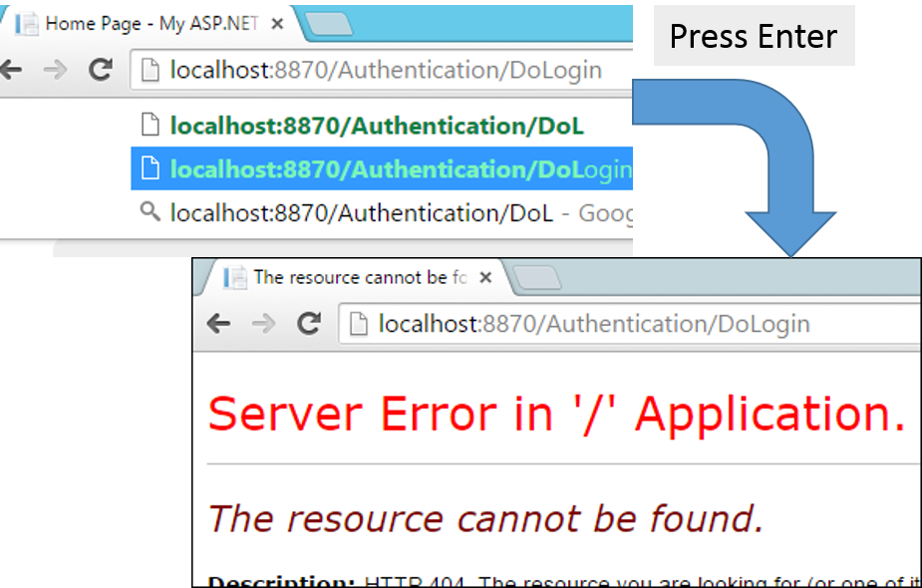This screenshot has width=922, height=588.
Task: Click the magnifier icon in the search suggestion
Action: pyautogui.click(x=150, y=211)
